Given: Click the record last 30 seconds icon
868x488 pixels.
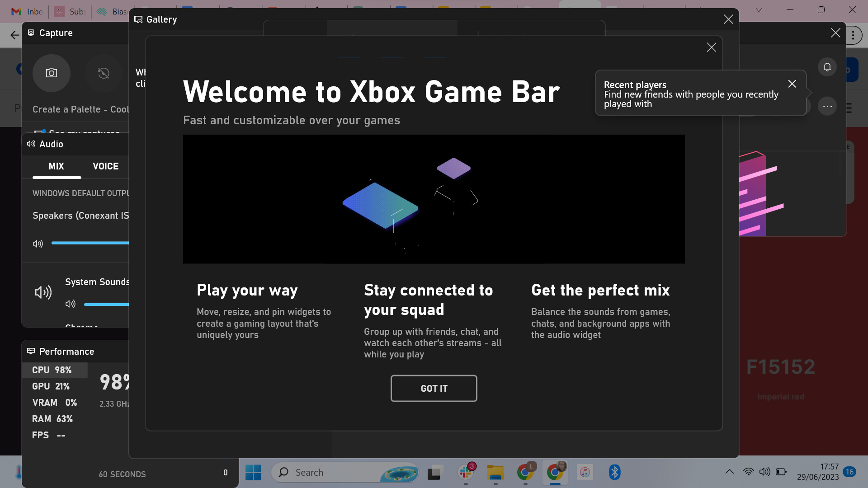Looking at the screenshot, I should tap(104, 73).
